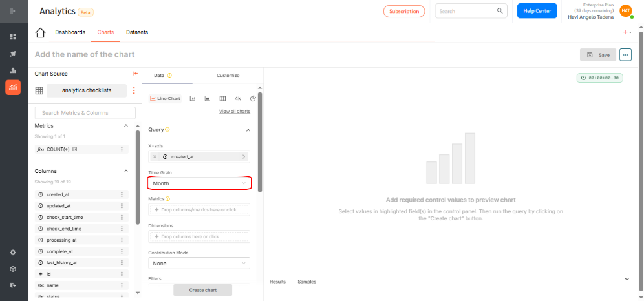Open the Contribution Mode dropdown set to None

coord(199,264)
